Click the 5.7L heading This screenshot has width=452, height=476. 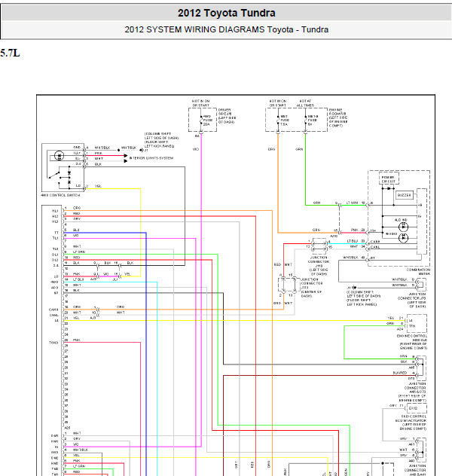tap(10, 53)
